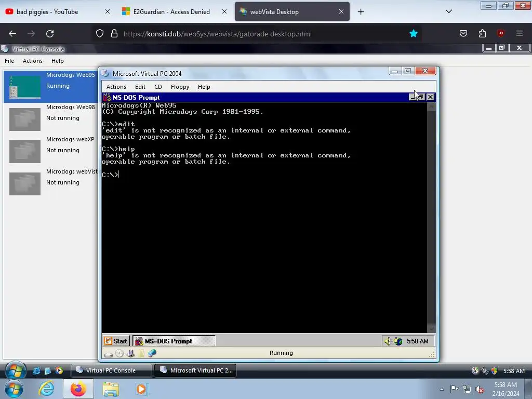Image resolution: width=532 pixels, height=399 pixels.
Task: Open Help menu in Virtual PC Console
Action: coord(57,61)
